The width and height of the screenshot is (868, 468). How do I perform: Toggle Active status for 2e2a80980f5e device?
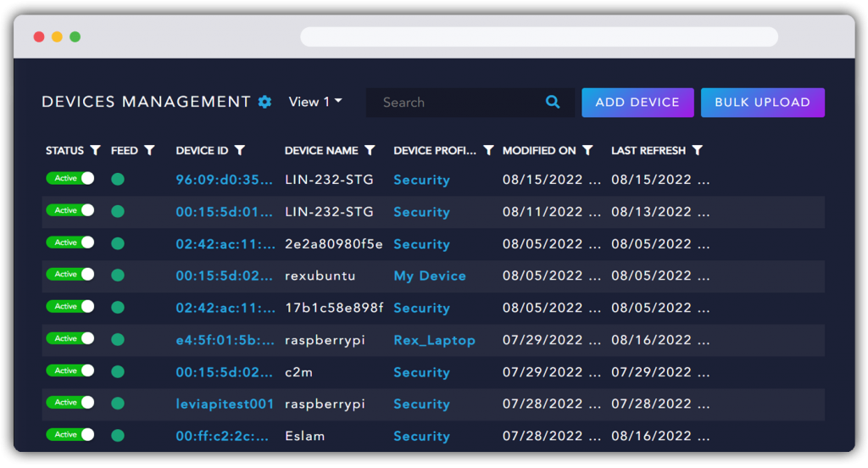[x=70, y=242]
